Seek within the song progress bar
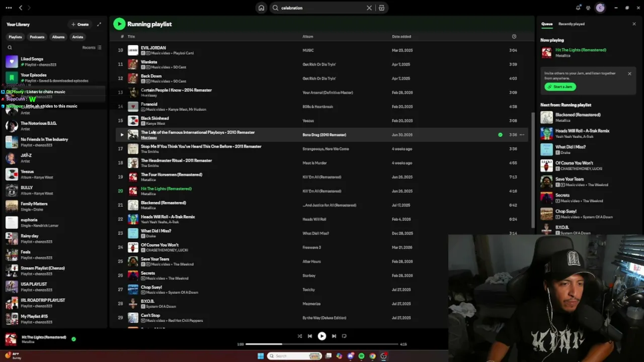The width and height of the screenshot is (644, 362). [x=321, y=344]
